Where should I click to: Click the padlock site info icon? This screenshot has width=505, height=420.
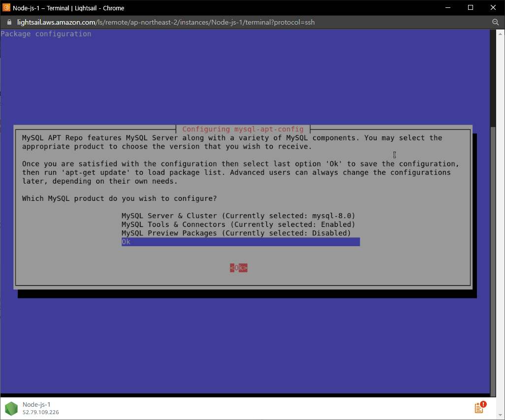[x=9, y=22]
